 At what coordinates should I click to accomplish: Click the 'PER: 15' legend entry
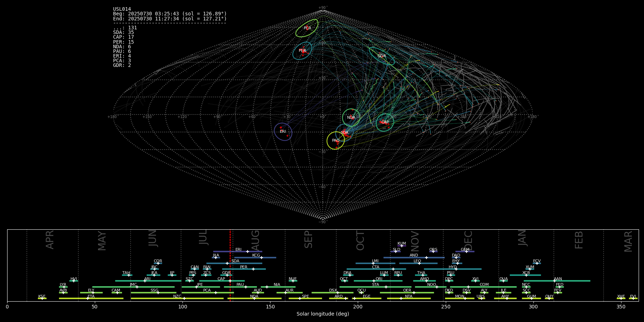(x=123, y=42)
